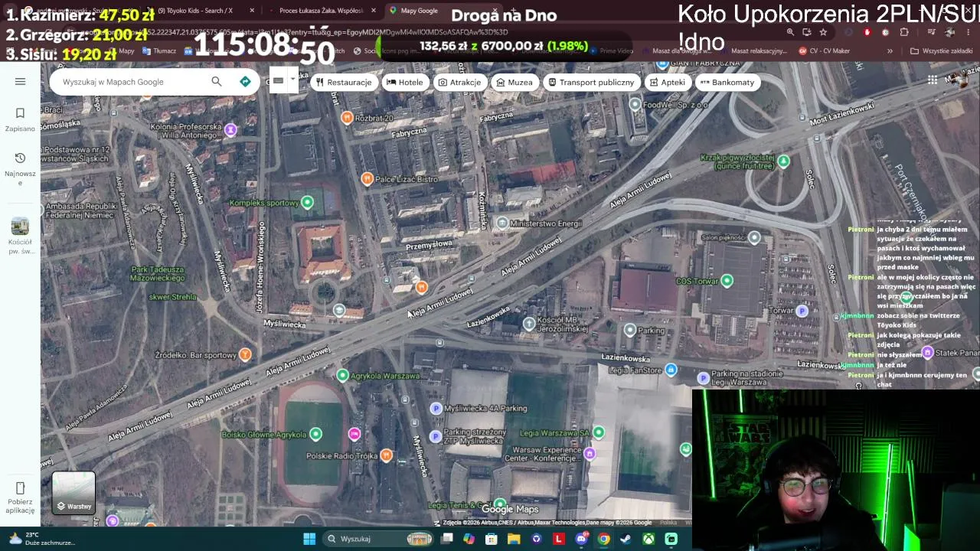Select the Parking na stadionie Legii marker

point(704,377)
